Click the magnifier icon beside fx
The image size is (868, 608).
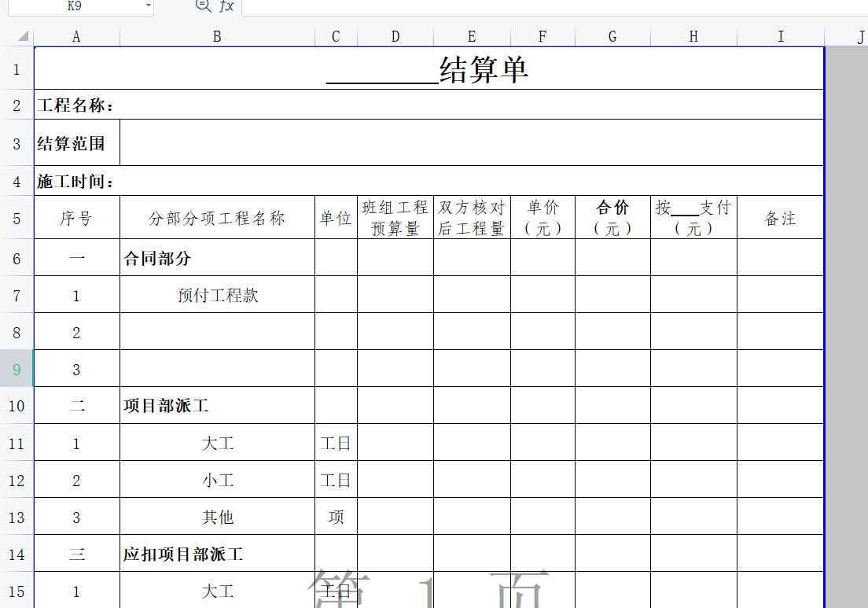(x=203, y=6)
